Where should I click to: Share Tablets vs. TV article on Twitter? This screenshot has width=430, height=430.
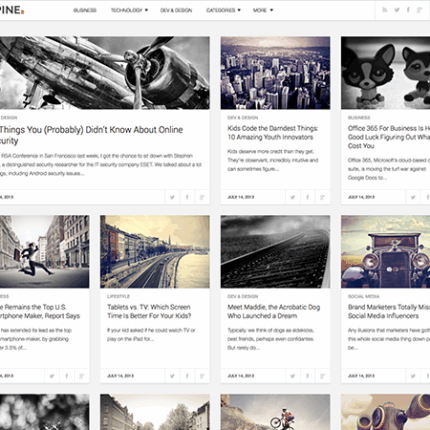pos(172,376)
